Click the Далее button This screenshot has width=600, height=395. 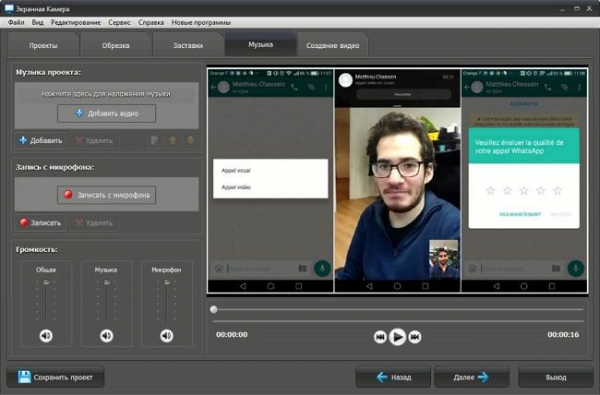(x=471, y=377)
